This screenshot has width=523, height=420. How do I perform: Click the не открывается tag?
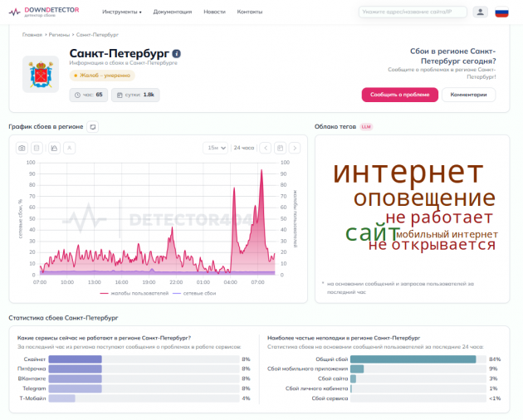(x=432, y=245)
